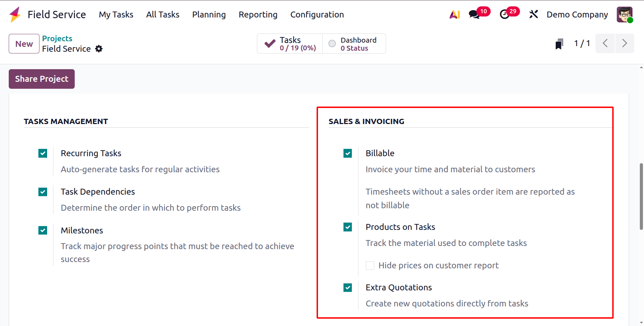This screenshot has width=644, height=326.
Task: Go to the next record arrow
Action: [624, 43]
